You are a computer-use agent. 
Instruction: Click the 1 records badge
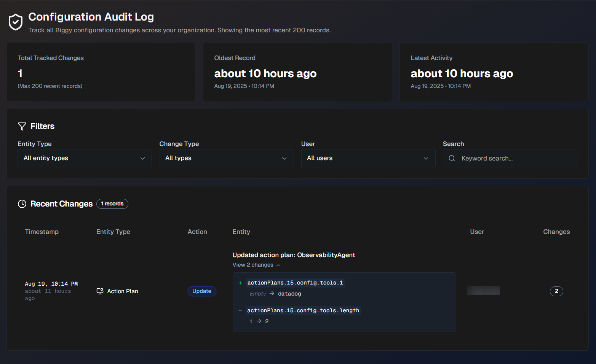(x=112, y=204)
